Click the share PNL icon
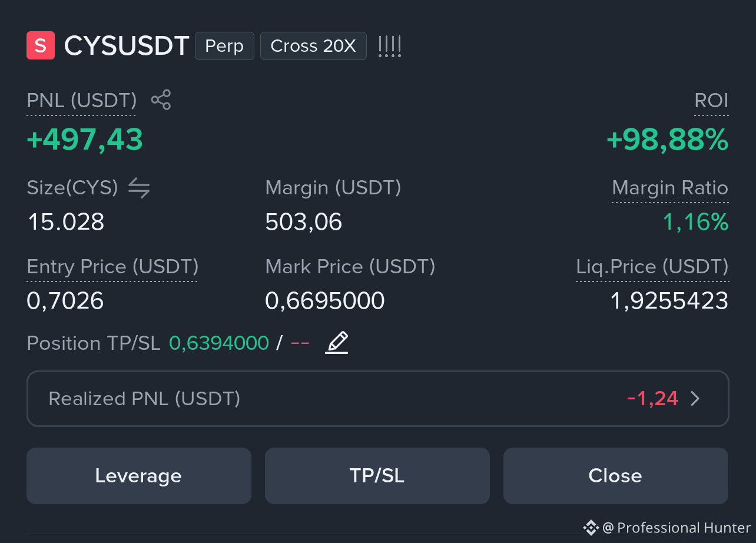756x543 pixels. [x=161, y=100]
